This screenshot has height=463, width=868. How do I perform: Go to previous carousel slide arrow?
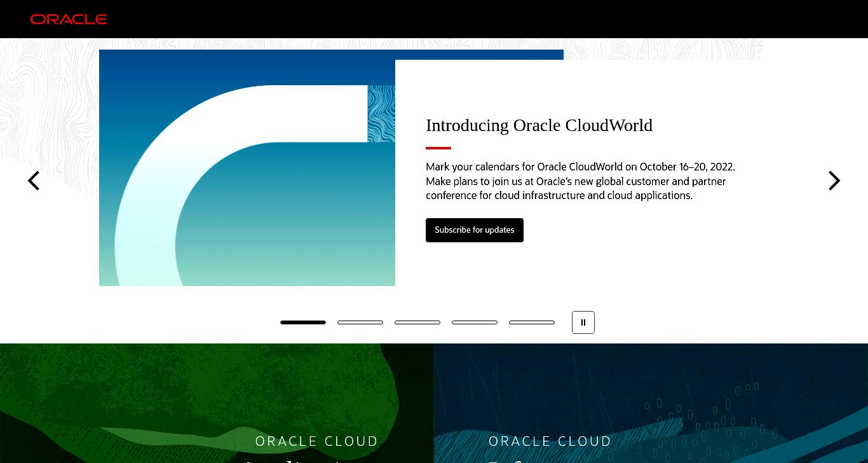click(34, 181)
